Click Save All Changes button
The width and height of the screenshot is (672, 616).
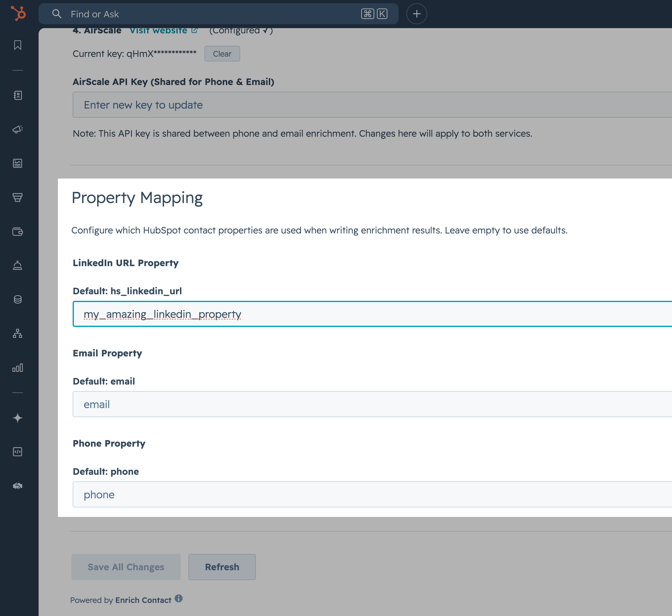coord(126,567)
